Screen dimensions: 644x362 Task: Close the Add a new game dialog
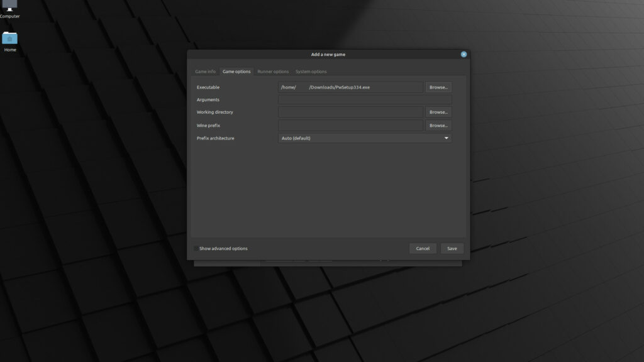464,54
